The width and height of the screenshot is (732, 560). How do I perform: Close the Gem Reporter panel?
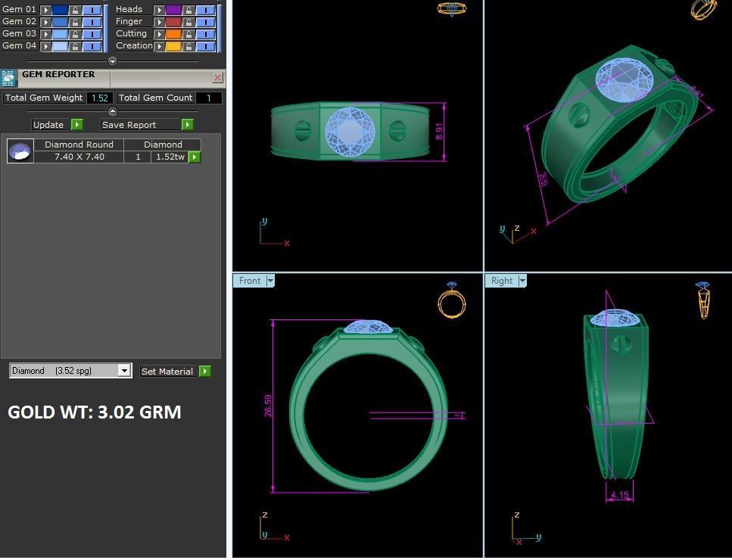click(217, 77)
